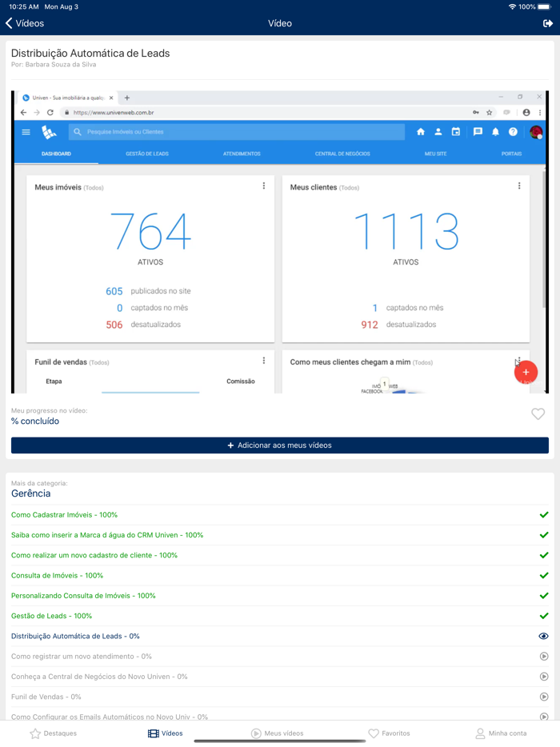Open Favoritos in bottom bar
The width and height of the screenshot is (560, 747).
(x=389, y=733)
